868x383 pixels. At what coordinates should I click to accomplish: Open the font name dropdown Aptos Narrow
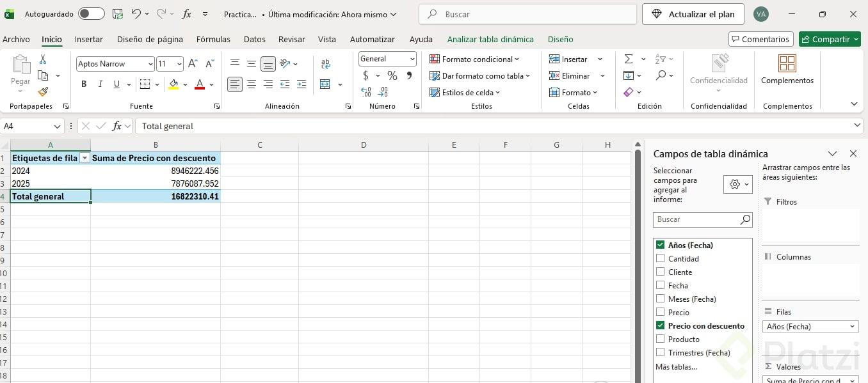coord(150,64)
